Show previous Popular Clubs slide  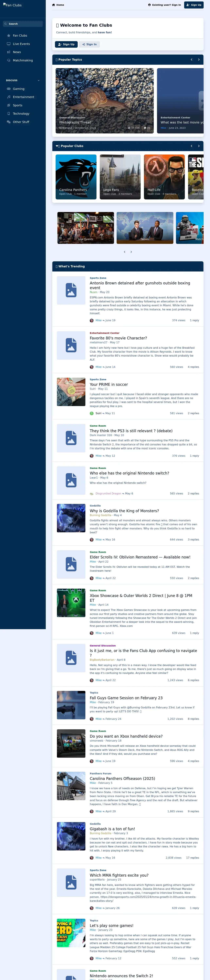pyautogui.click(x=191, y=146)
